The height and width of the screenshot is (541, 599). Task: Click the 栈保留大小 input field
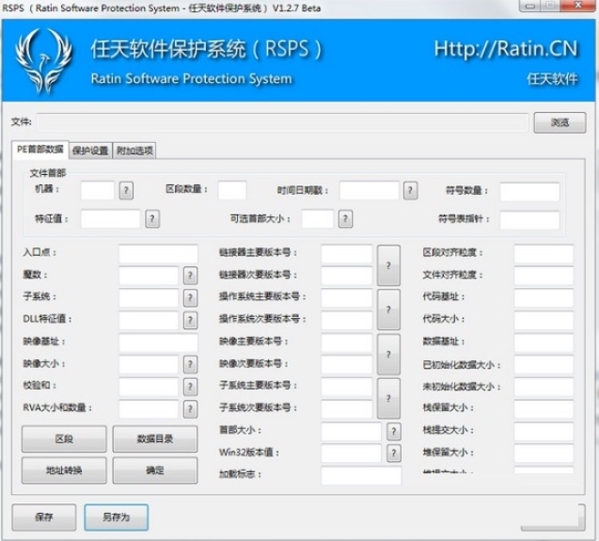click(544, 409)
